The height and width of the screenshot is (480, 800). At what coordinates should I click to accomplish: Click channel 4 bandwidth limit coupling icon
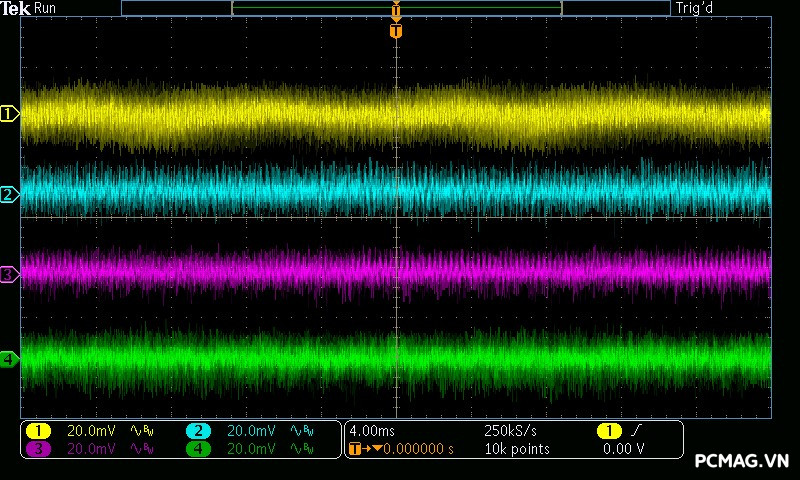pos(301,449)
